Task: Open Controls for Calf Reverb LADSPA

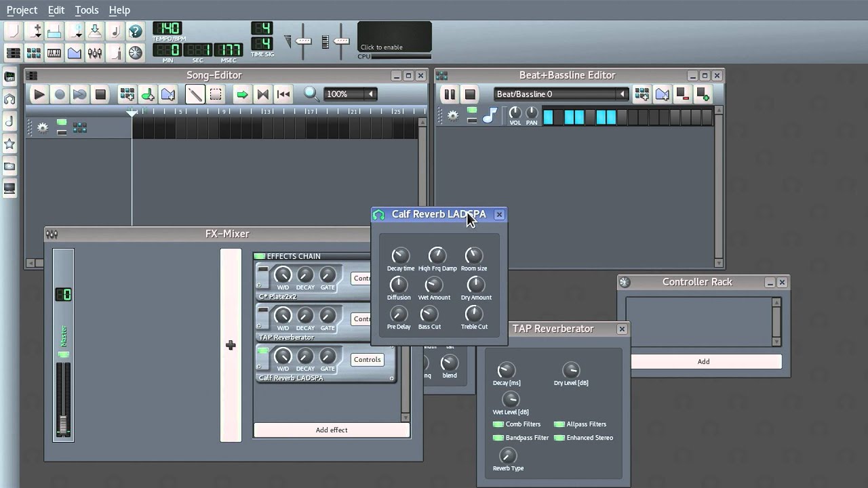Action: (x=367, y=360)
